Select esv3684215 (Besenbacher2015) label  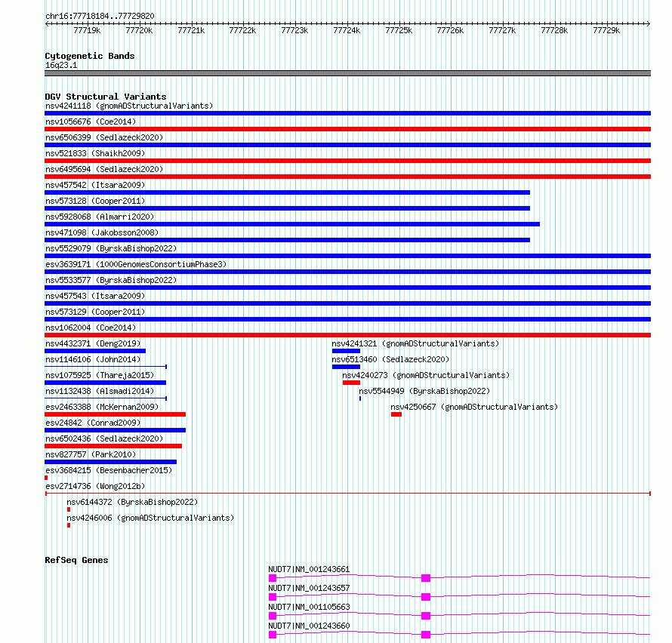pyautogui.click(x=109, y=470)
